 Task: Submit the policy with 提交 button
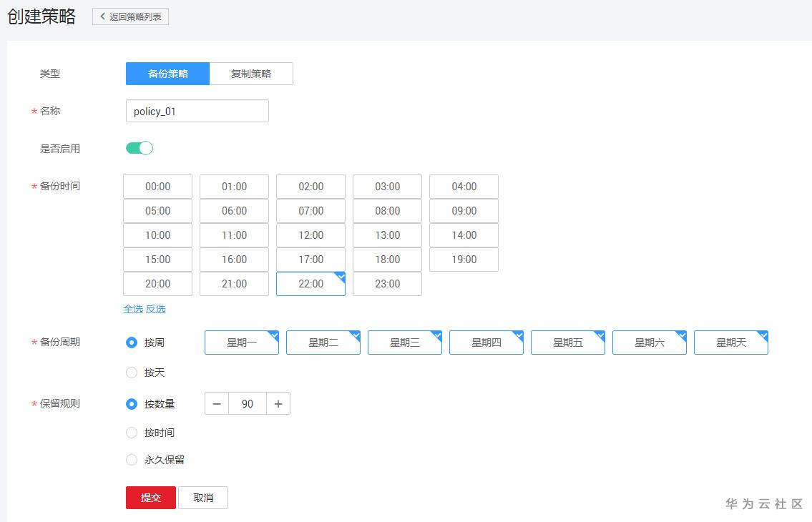pyautogui.click(x=151, y=498)
